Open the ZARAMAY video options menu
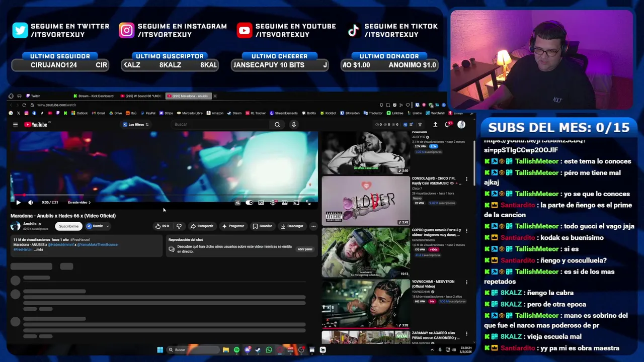644x362 pixels. pyautogui.click(x=466, y=334)
